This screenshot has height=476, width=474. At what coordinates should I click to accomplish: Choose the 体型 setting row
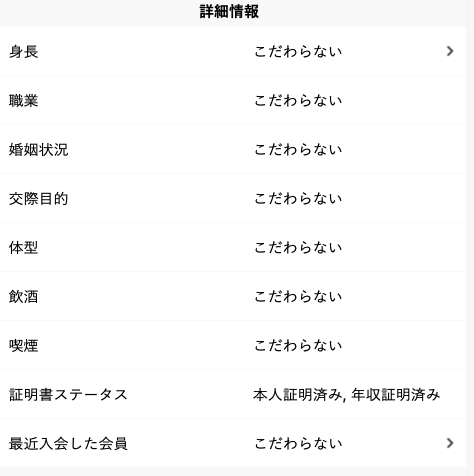point(233,247)
